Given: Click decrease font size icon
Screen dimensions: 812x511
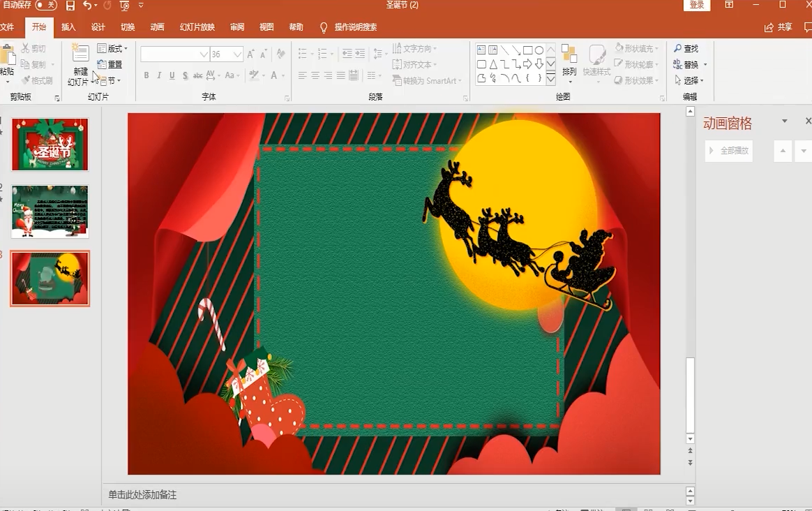Looking at the screenshot, I should click(x=263, y=54).
